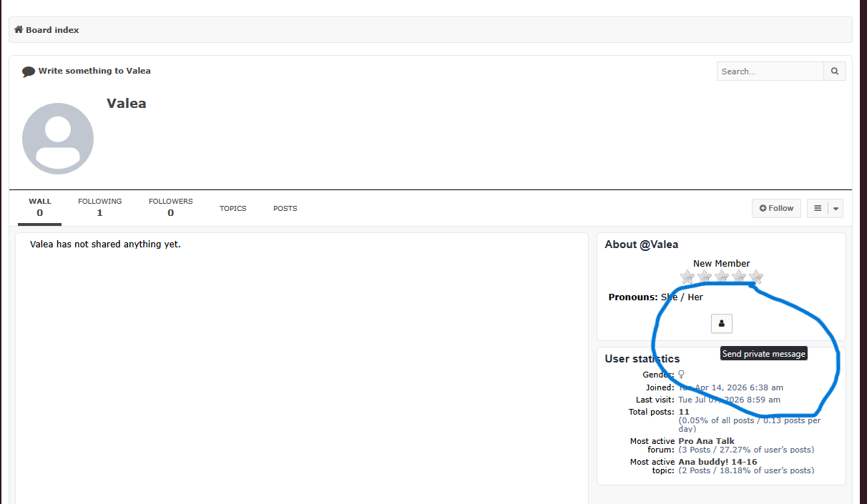Click the 2 Posts / 18.18% link

tap(746, 470)
